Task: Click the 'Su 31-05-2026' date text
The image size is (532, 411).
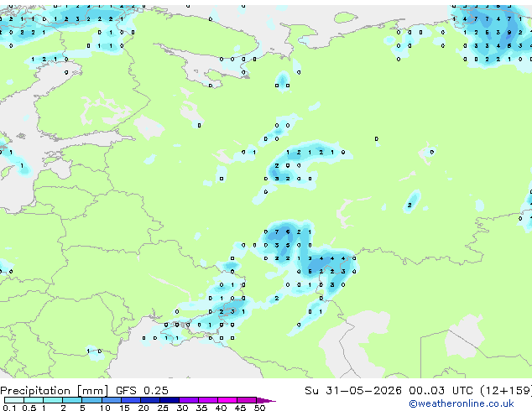Action: coord(353,391)
